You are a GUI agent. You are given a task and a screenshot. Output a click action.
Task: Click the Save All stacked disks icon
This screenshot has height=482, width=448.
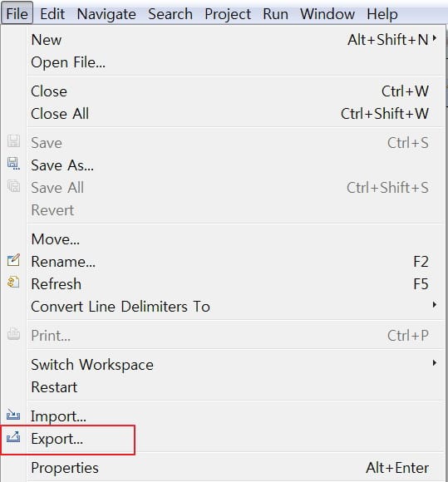(x=13, y=186)
